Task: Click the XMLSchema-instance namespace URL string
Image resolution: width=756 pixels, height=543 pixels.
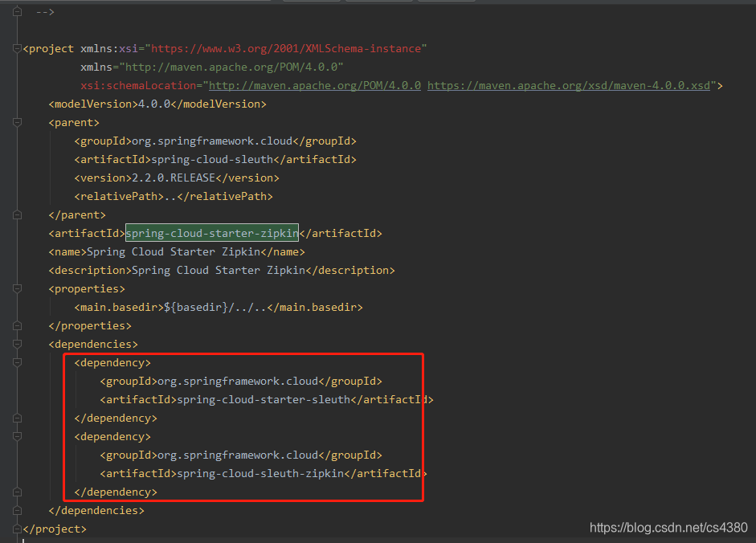Action: [286, 49]
